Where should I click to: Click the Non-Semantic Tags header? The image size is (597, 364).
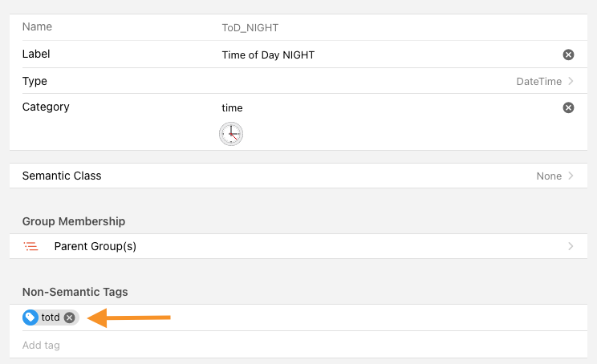pos(75,292)
